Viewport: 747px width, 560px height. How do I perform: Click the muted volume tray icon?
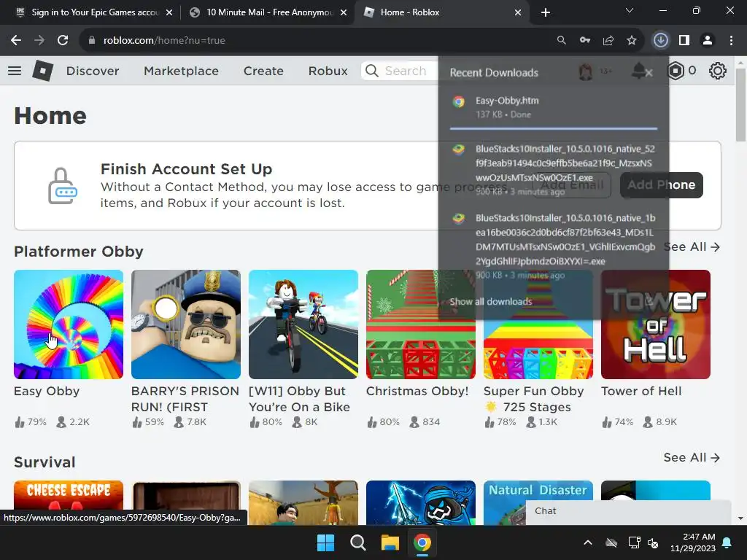point(653,542)
